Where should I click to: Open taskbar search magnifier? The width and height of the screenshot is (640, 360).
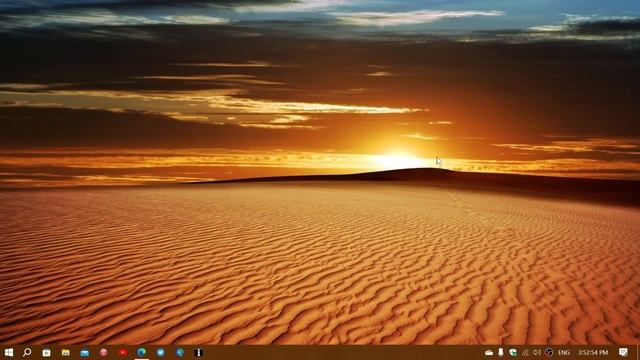coord(27,352)
